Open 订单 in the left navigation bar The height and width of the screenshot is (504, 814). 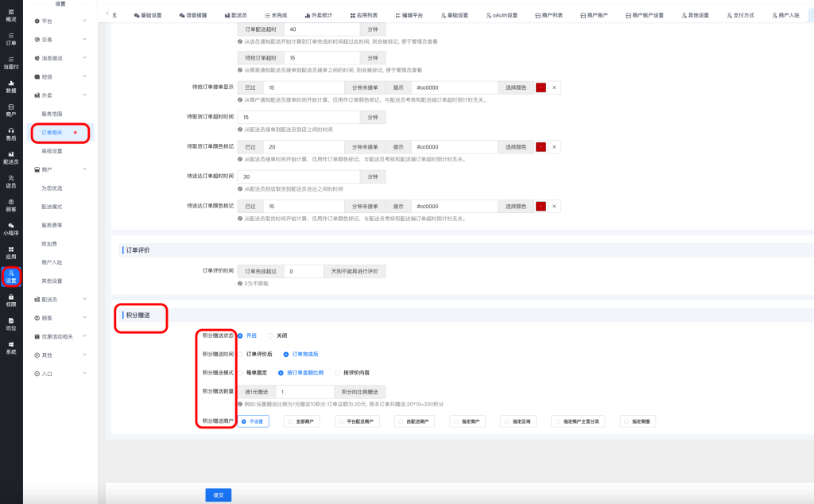tap(11, 38)
